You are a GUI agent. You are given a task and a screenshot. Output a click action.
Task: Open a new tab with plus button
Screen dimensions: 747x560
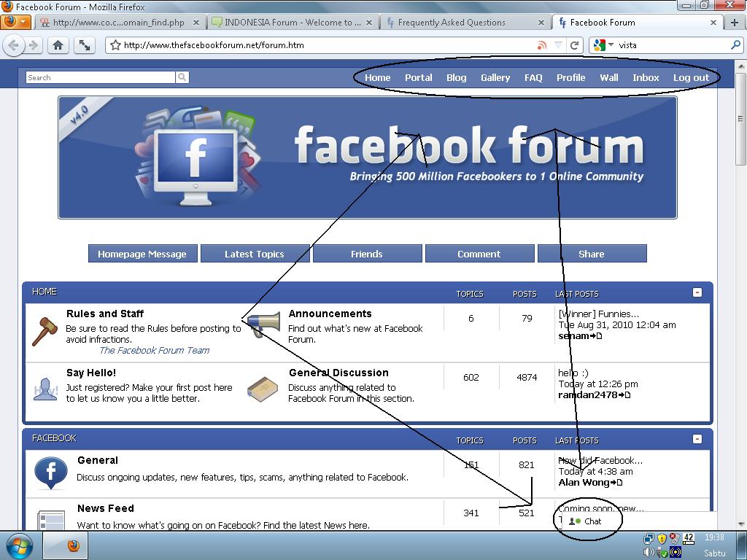(735, 23)
